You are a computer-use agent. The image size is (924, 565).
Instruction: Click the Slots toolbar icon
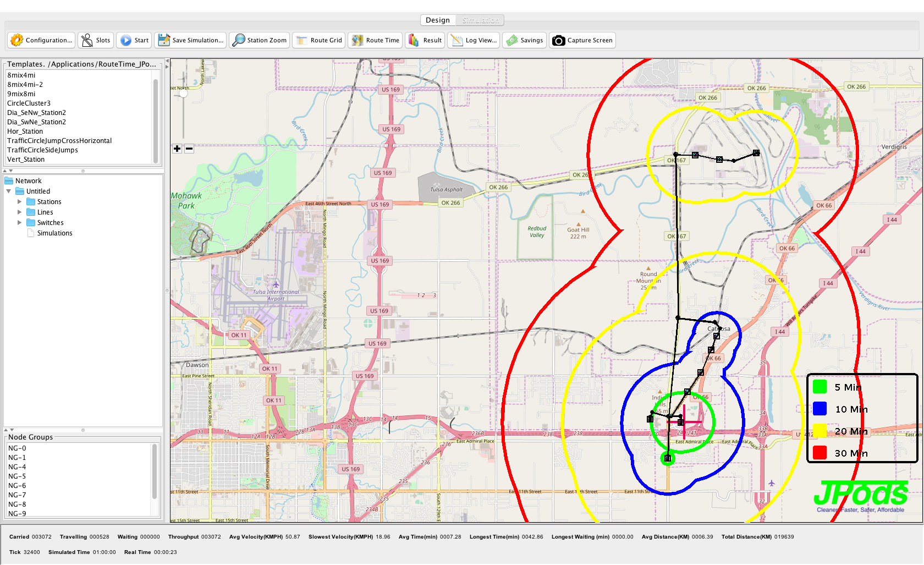point(96,40)
